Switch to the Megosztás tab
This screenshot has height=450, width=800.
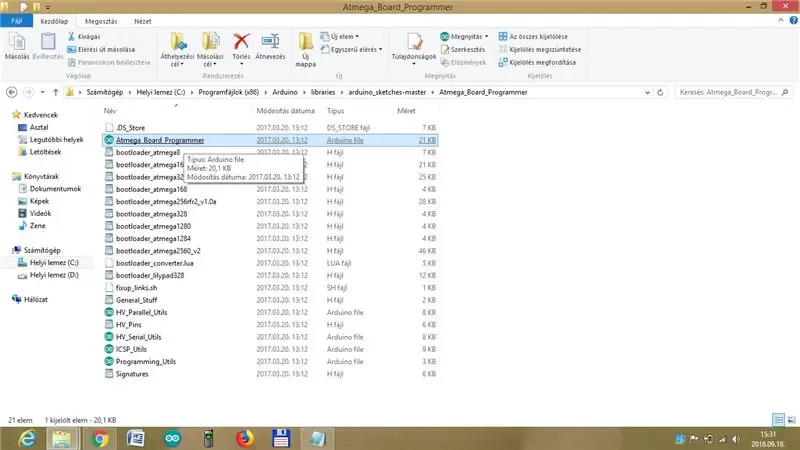point(101,21)
